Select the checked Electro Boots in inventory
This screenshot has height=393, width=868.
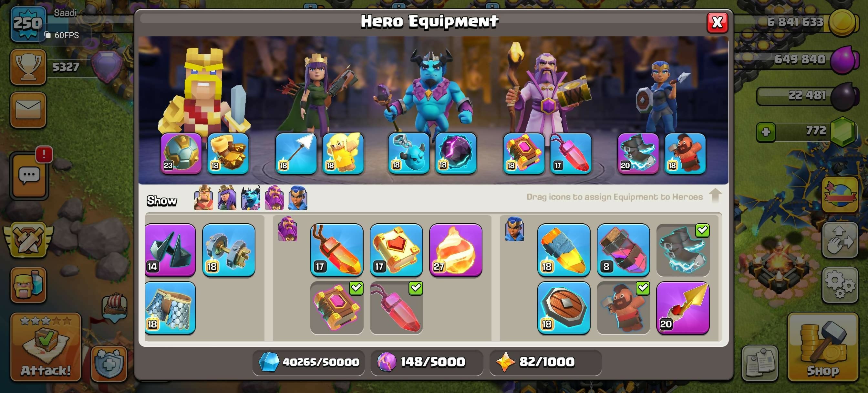point(683,250)
